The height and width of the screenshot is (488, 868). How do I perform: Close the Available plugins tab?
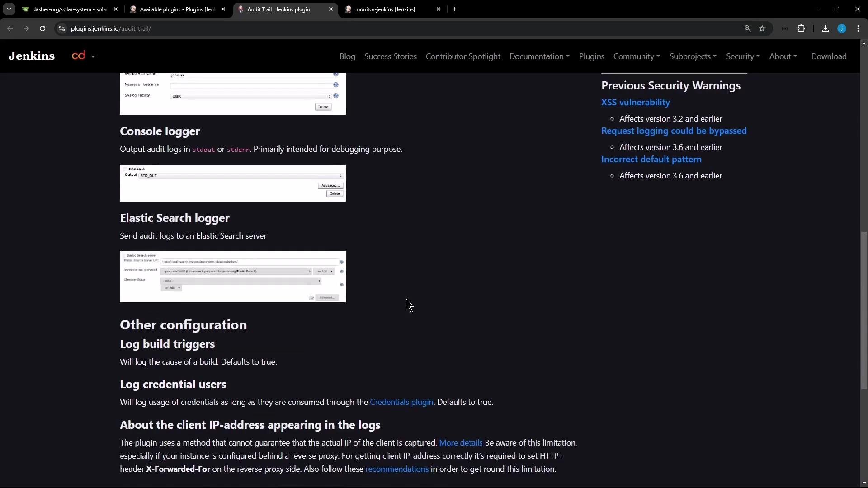[x=223, y=9]
